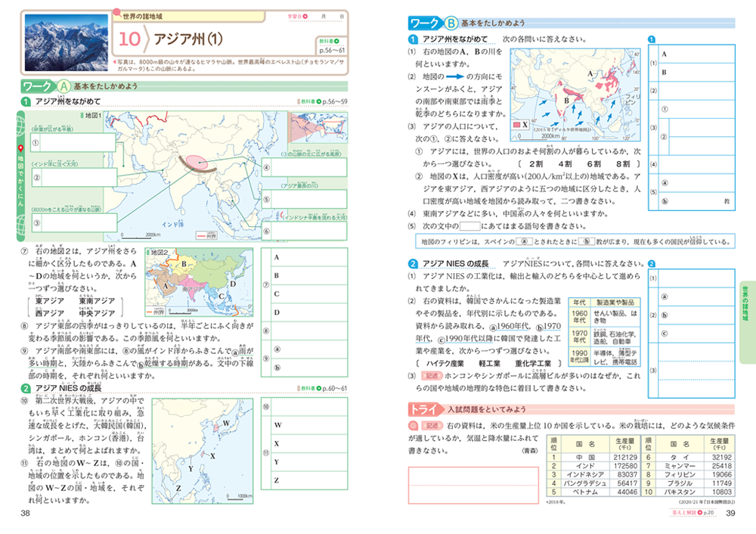Select the choice ハイテク産業
The height and width of the screenshot is (534, 756).
point(445,363)
